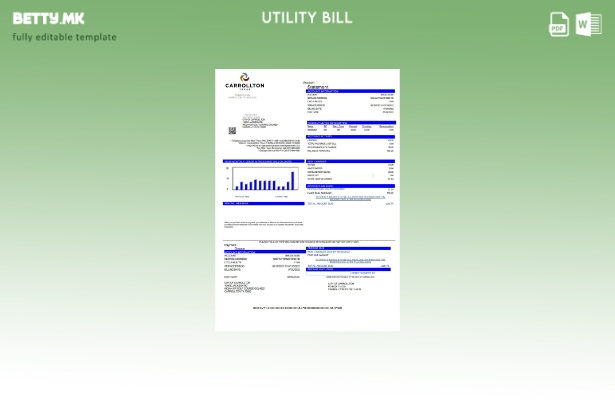Click the Word document format icon
This screenshot has height=400, width=615.
[588, 24]
